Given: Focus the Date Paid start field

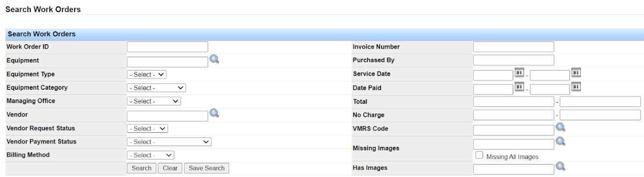Looking at the screenshot, I should click(493, 89).
